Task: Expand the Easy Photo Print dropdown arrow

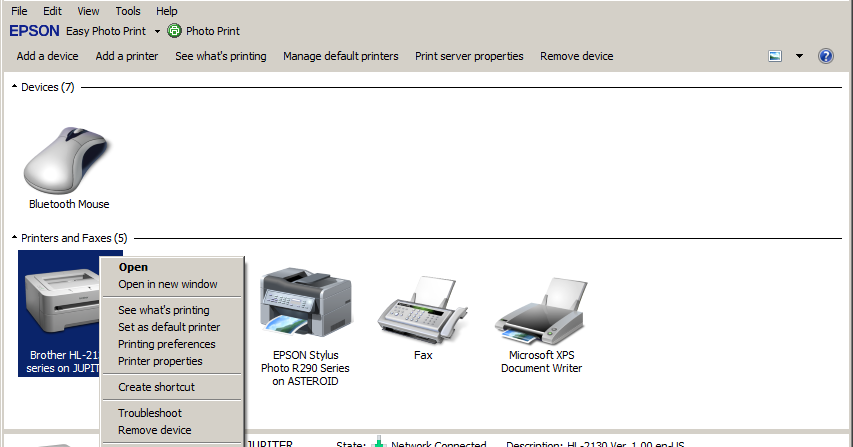Action: [x=157, y=32]
